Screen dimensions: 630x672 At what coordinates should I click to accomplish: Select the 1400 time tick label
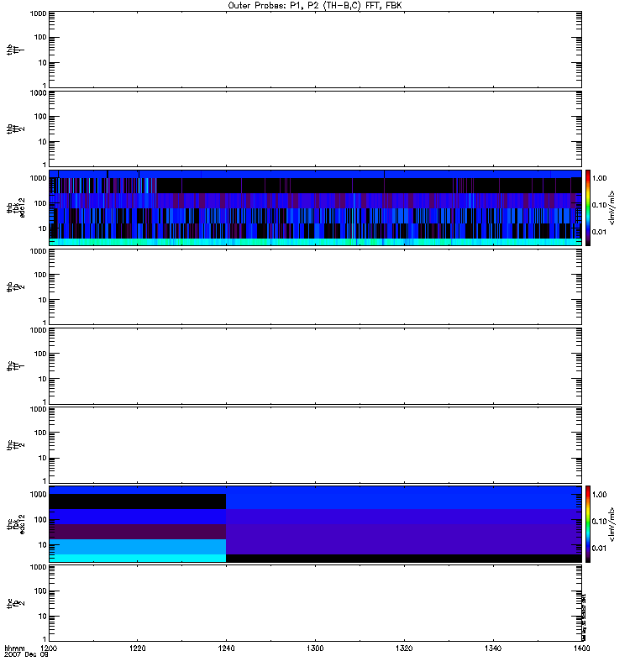[580, 648]
